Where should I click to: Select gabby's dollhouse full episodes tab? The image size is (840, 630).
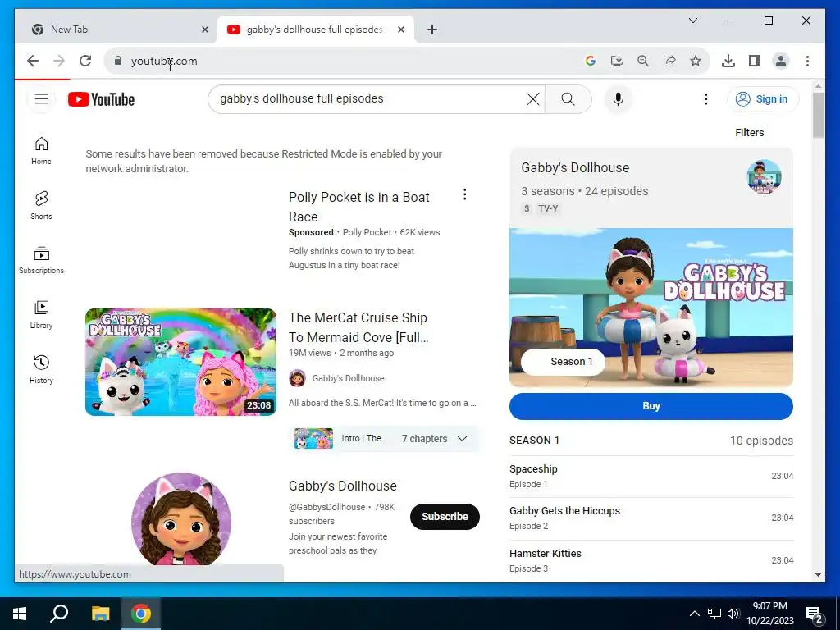[315, 30]
